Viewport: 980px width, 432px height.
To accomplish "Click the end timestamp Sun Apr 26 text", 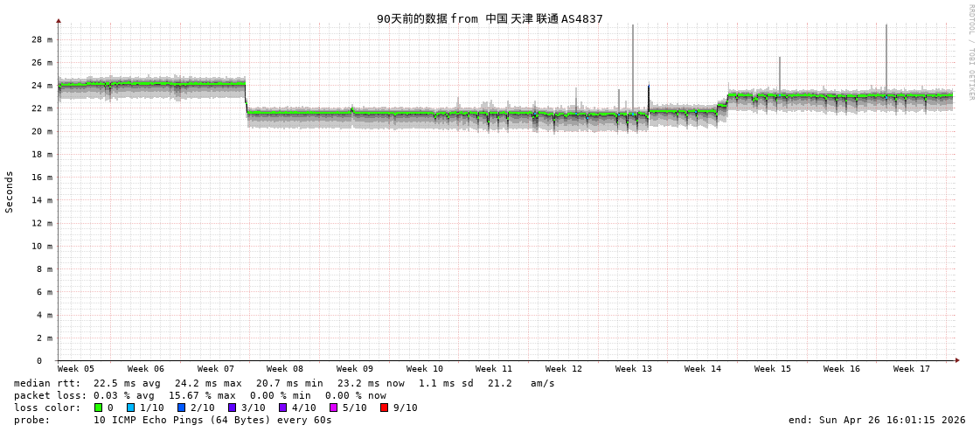I will (876, 420).
